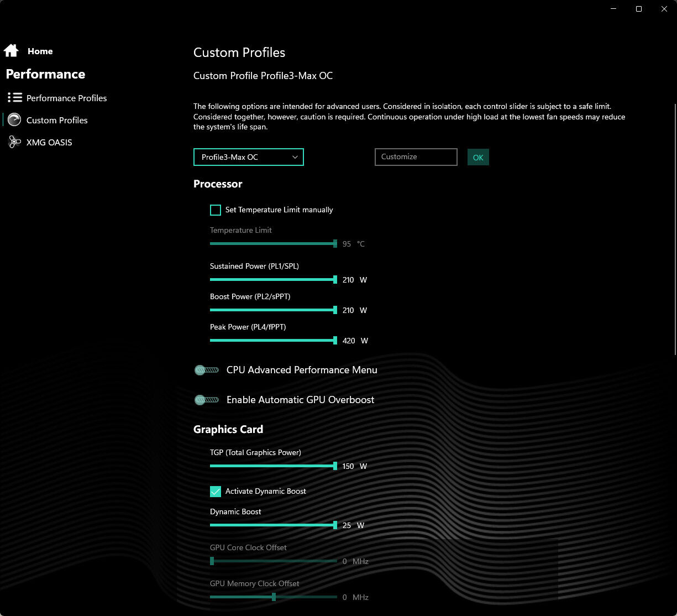The image size is (677, 616).
Task: Click GPU Memory Clock Offset slider
Action: (x=274, y=597)
